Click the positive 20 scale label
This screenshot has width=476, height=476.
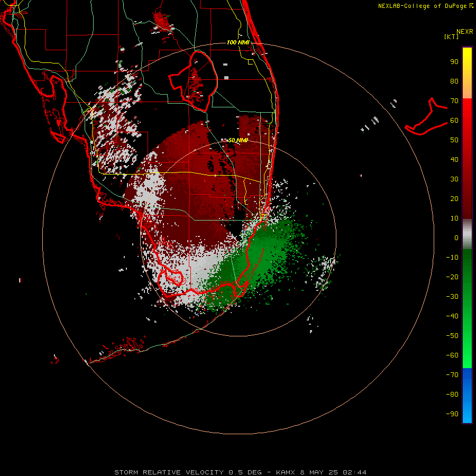454,199
